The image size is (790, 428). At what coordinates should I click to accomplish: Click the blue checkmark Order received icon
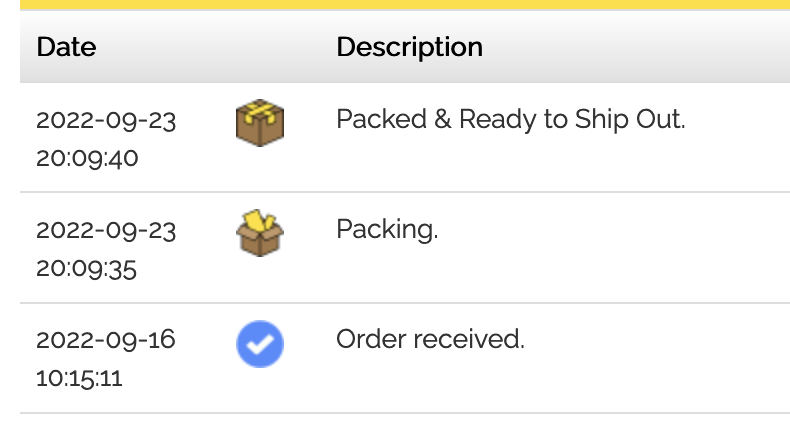(260, 345)
